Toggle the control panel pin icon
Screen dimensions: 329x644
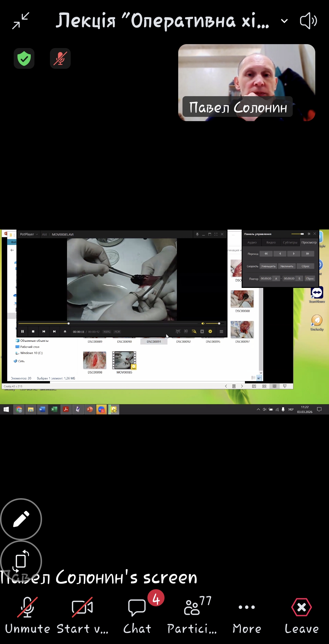pos(309,234)
